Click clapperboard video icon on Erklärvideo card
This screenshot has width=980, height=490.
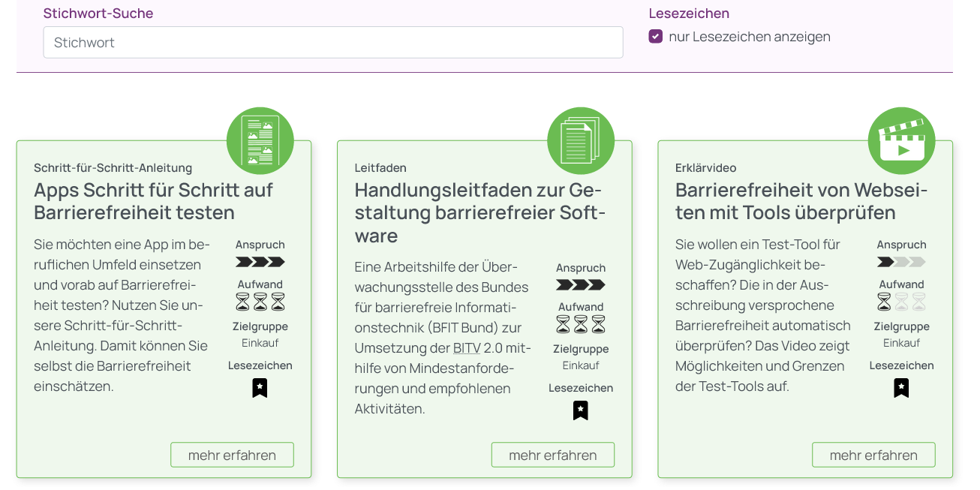(902, 140)
